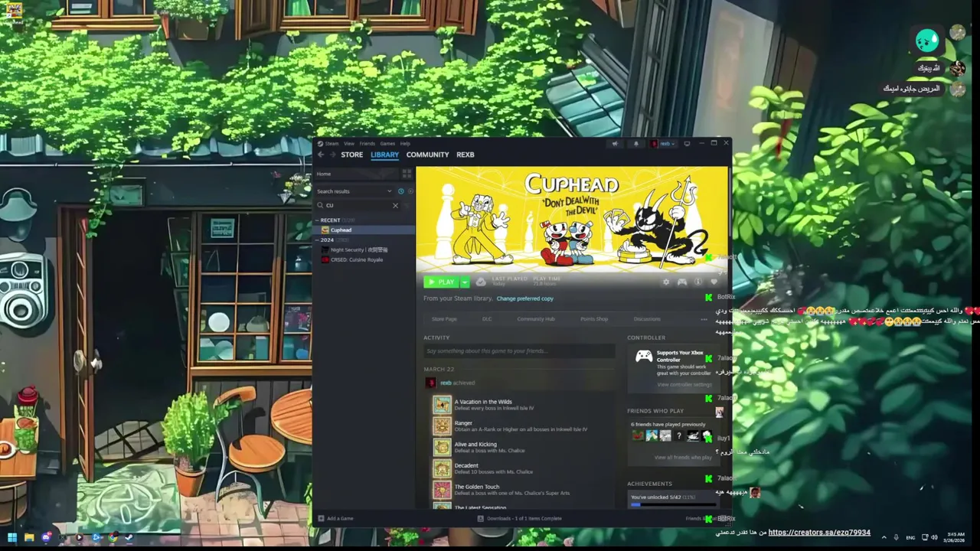The width and height of the screenshot is (980, 551).
Task: Switch to the STORE tab
Action: pyautogui.click(x=352, y=155)
